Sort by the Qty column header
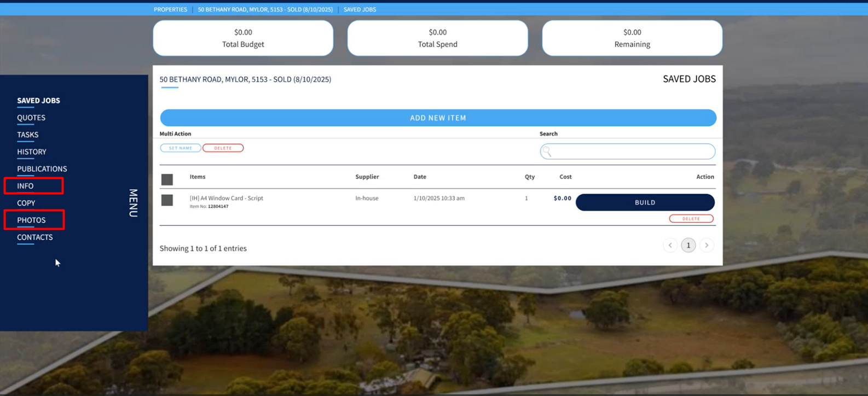 click(x=530, y=177)
